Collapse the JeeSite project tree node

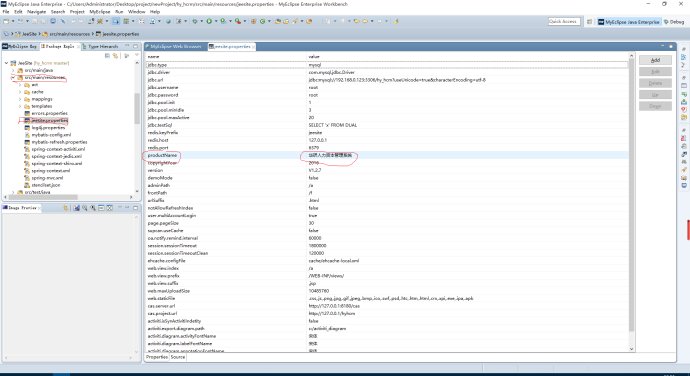point(7,63)
